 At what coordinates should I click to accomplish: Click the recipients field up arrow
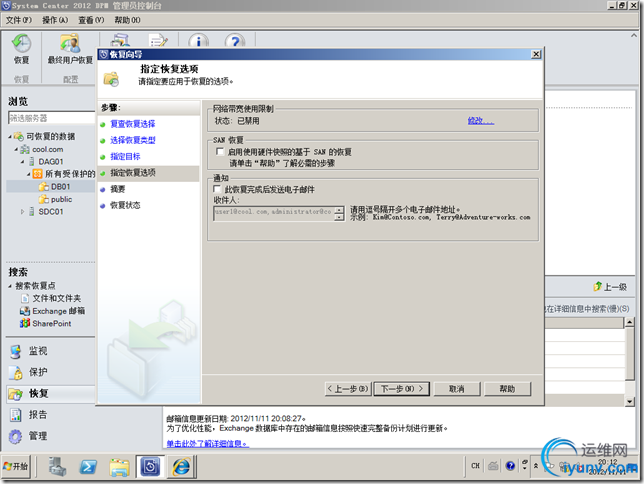339,210
